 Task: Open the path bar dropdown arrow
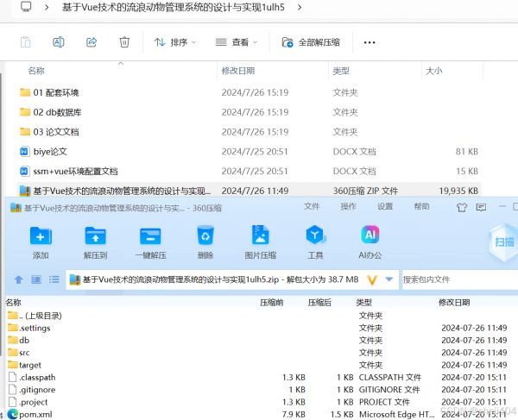[x=389, y=279]
